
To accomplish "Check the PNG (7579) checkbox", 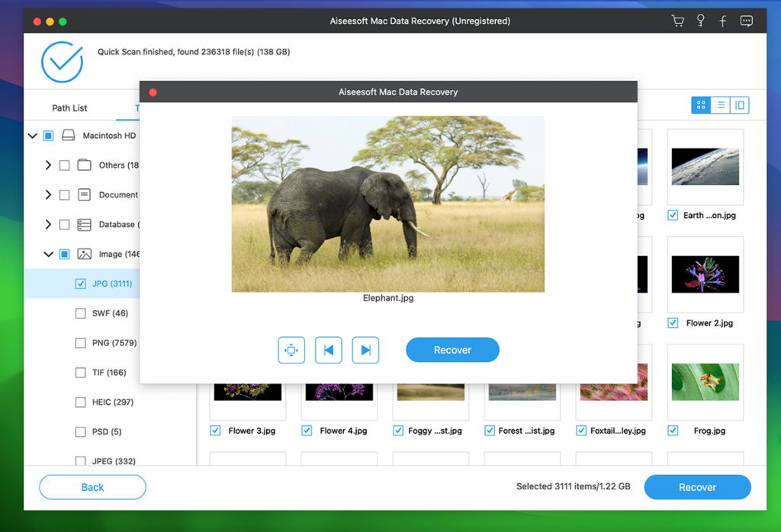I will pos(81,343).
